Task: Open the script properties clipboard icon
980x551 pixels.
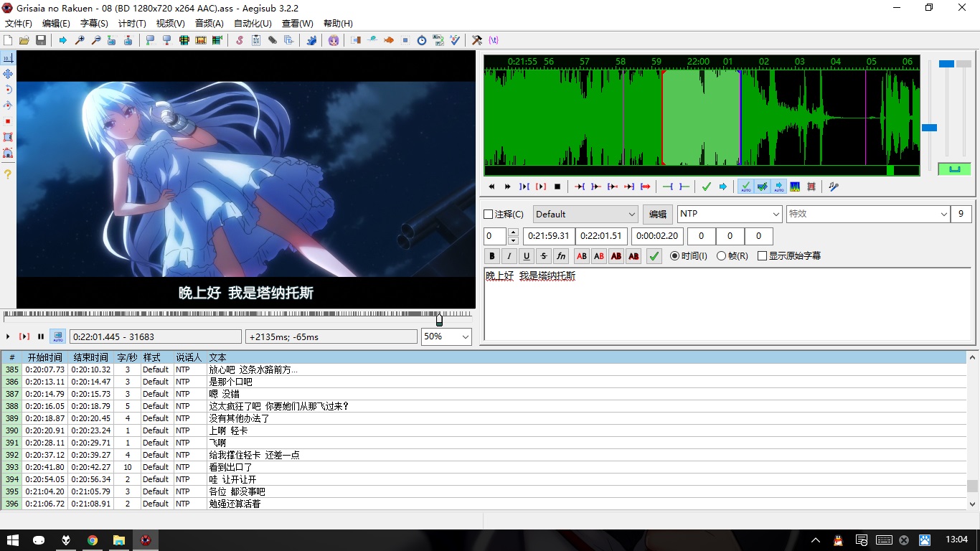Action: (x=256, y=40)
